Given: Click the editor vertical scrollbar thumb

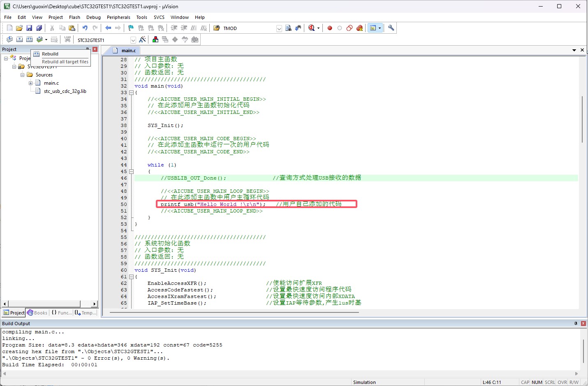Looking at the screenshot, I should pyautogui.click(x=582, y=119).
